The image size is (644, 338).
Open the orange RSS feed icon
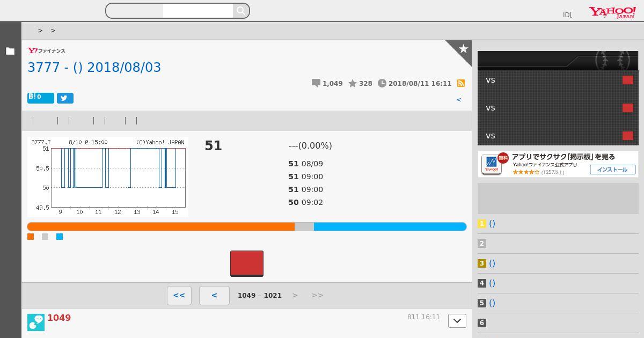[x=460, y=83]
